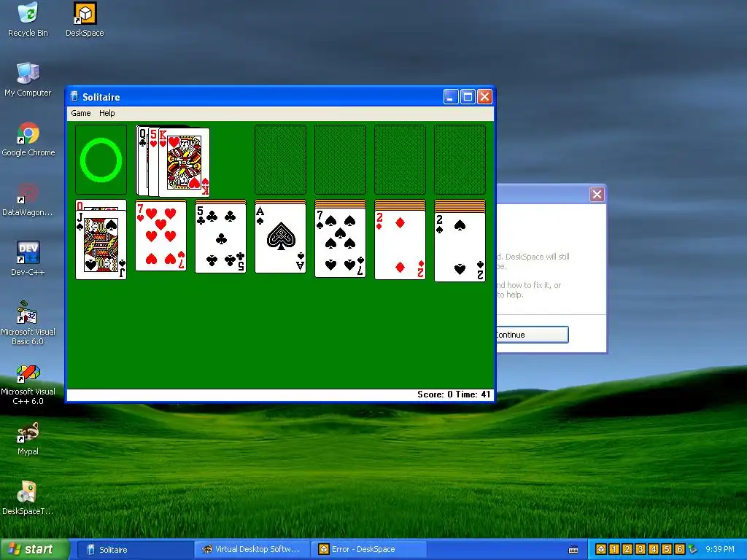This screenshot has height=560, width=747.
Task: Select the DataWagon desktop shortcut
Action: click(28, 200)
